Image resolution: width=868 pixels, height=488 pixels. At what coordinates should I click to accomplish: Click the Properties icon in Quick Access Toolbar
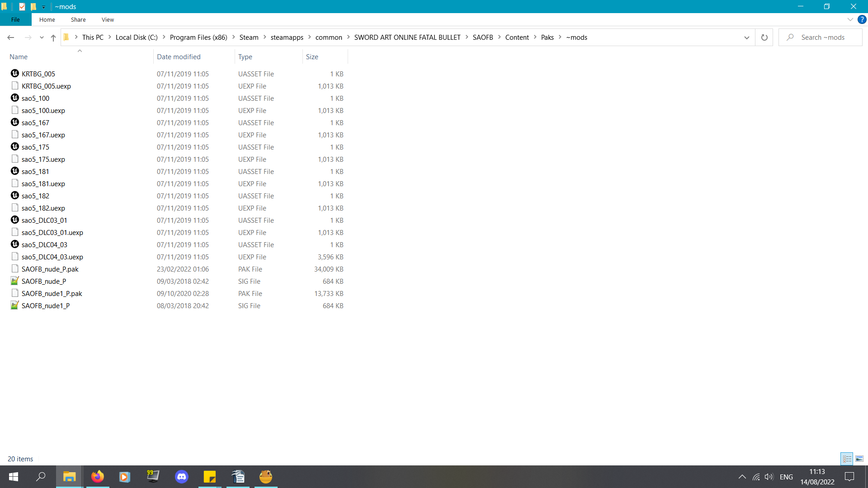tap(22, 7)
